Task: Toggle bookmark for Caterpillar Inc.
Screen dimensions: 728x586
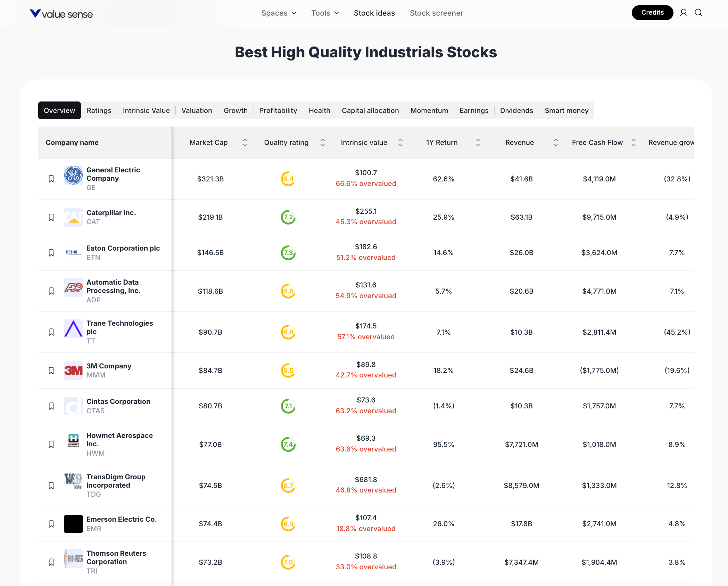Action: pyautogui.click(x=51, y=218)
